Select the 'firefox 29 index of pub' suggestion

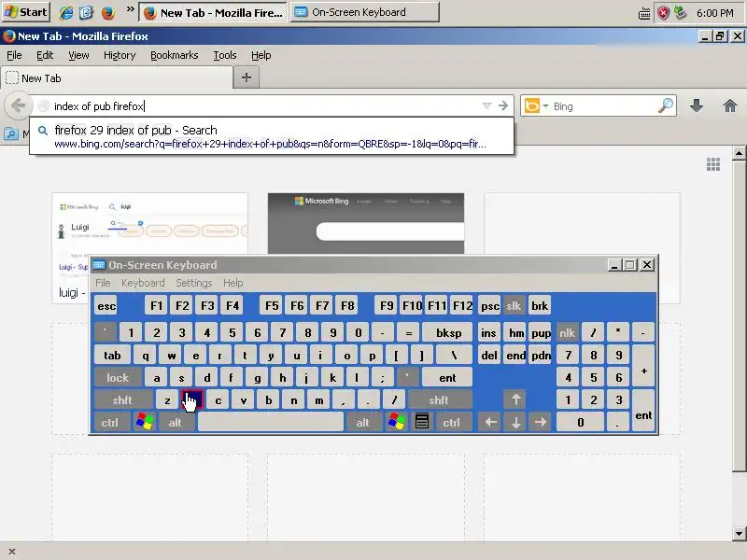coord(272,136)
